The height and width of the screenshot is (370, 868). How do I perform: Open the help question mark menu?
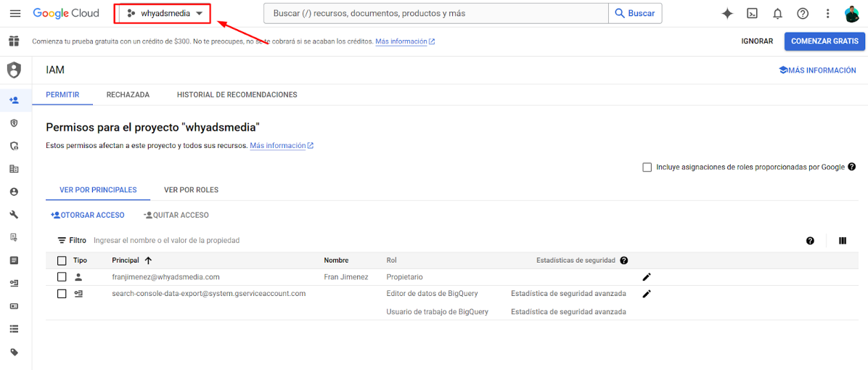click(803, 13)
